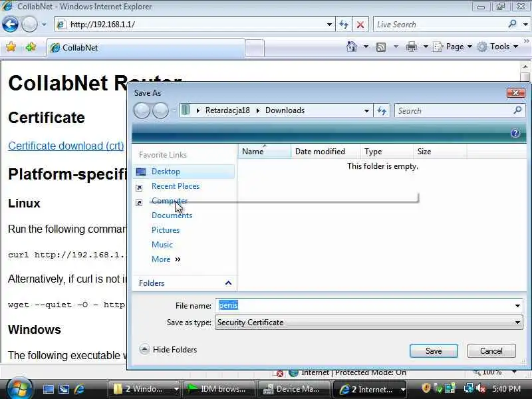Click the Add to Favorites icon

coord(31,47)
